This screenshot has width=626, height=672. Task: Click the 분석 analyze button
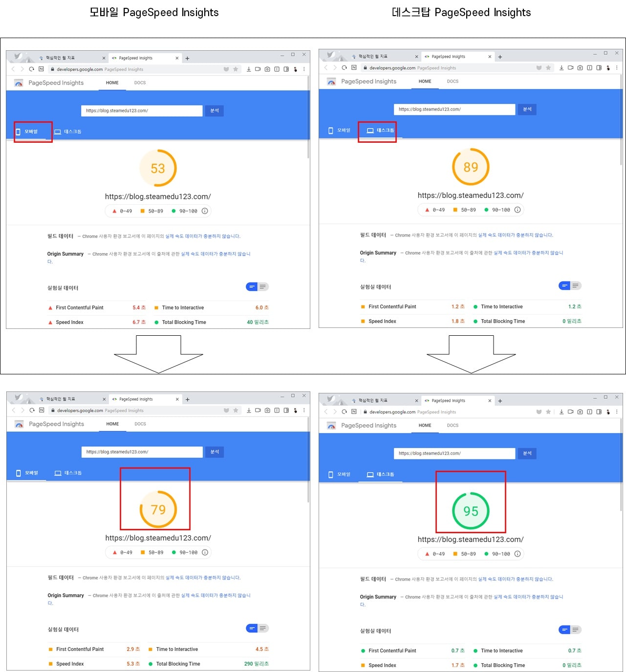[214, 110]
